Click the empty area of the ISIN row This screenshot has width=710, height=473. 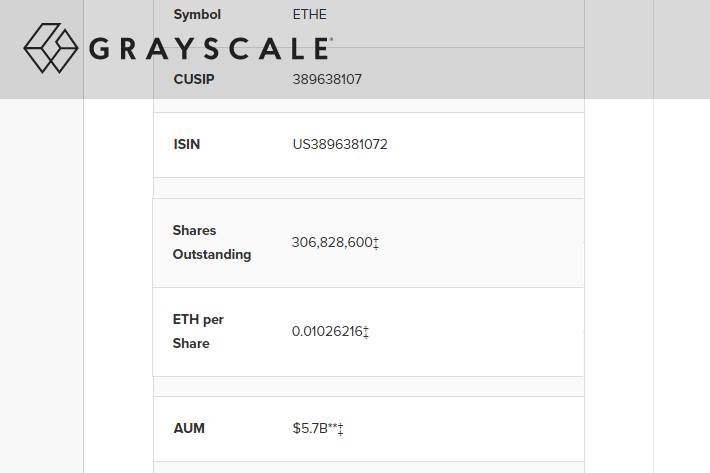(x=485, y=145)
